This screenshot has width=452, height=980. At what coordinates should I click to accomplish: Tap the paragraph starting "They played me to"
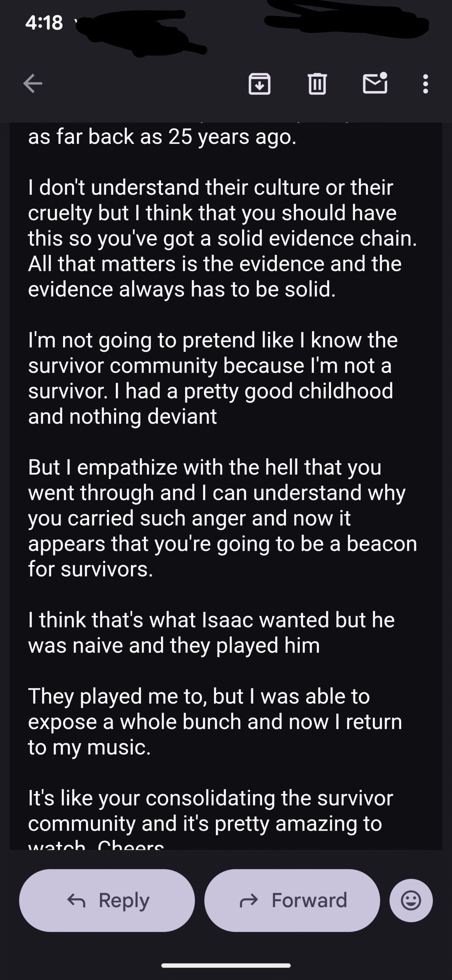click(215, 722)
